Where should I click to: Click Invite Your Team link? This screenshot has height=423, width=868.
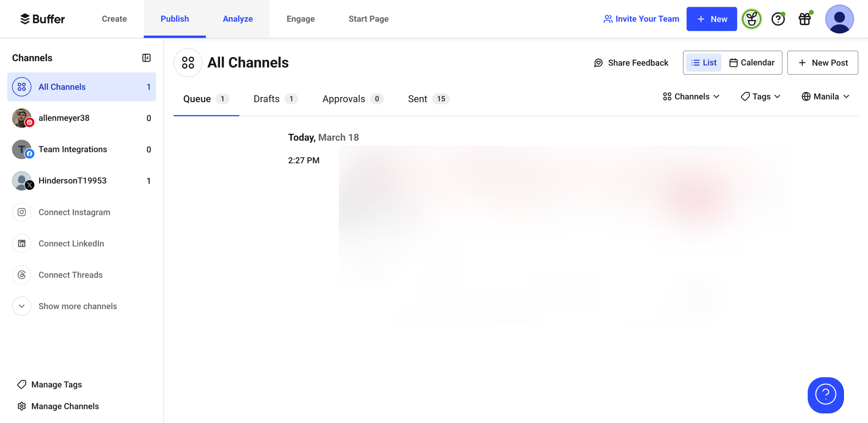click(641, 19)
